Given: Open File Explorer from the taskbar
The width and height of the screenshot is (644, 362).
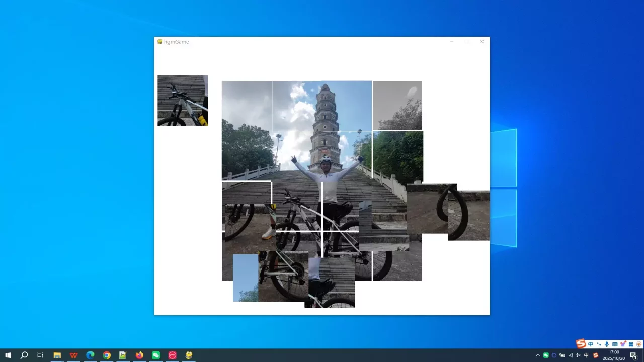Looking at the screenshot, I should click(x=57, y=355).
